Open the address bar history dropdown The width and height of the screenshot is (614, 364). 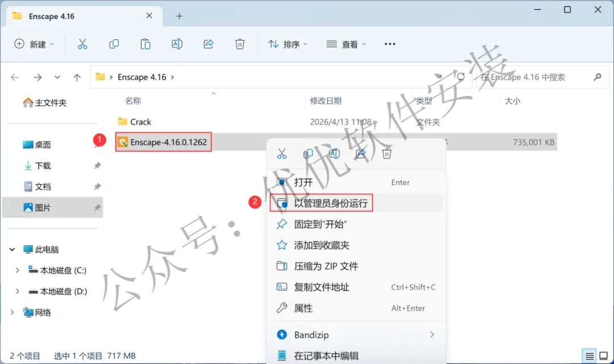438,76
